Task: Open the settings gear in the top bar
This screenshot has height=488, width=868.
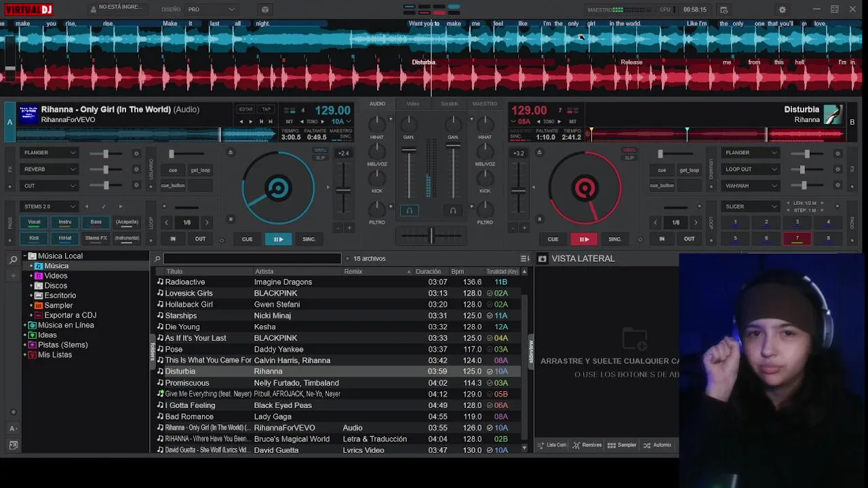Action: point(782,9)
